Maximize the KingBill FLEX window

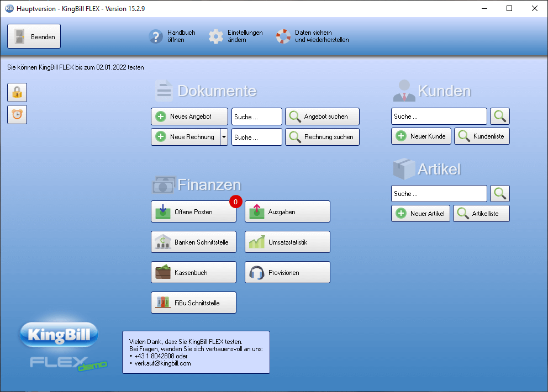(x=509, y=8)
